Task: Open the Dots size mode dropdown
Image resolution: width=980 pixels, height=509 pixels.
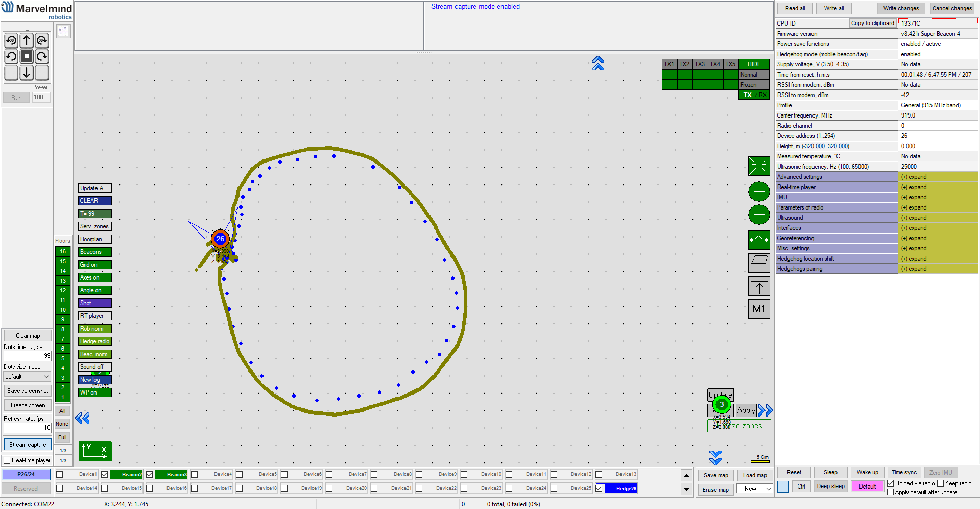Action: [x=27, y=377]
